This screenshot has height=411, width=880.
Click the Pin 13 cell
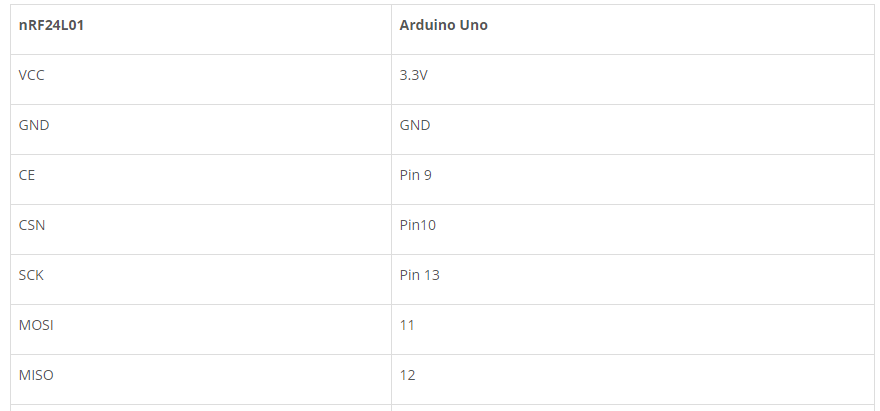pyautogui.click(x=632, y=280)
